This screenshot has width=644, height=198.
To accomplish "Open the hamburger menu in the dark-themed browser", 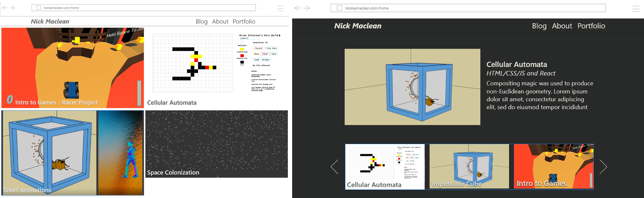I will pyautogui.click(x=636, y=9).
